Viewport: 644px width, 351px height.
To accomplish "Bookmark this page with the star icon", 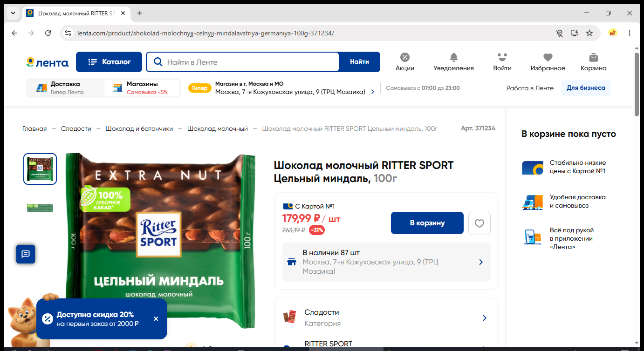I will point(589,33).
